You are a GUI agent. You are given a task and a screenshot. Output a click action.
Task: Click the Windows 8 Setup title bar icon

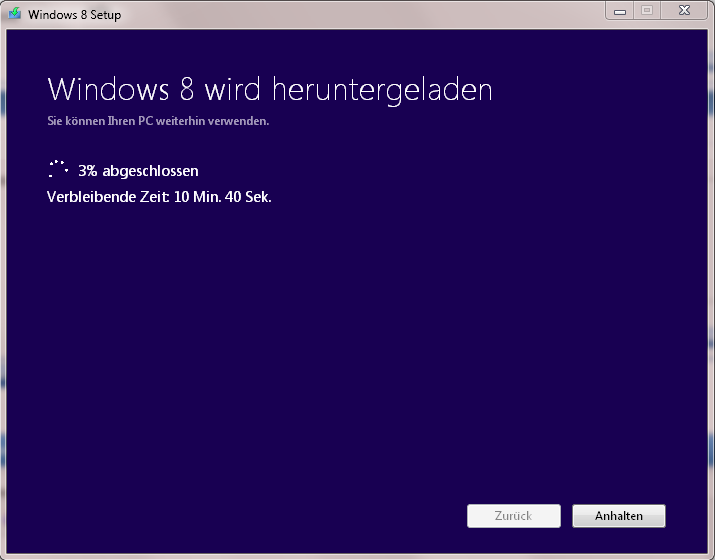[x=15, y=13]
